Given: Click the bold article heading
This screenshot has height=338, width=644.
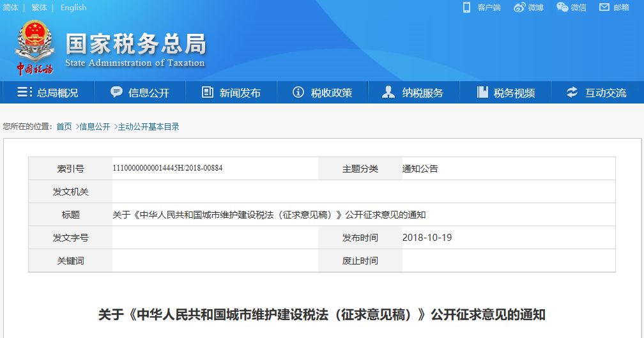Looking at the screenshot, I should click(321, 314).
